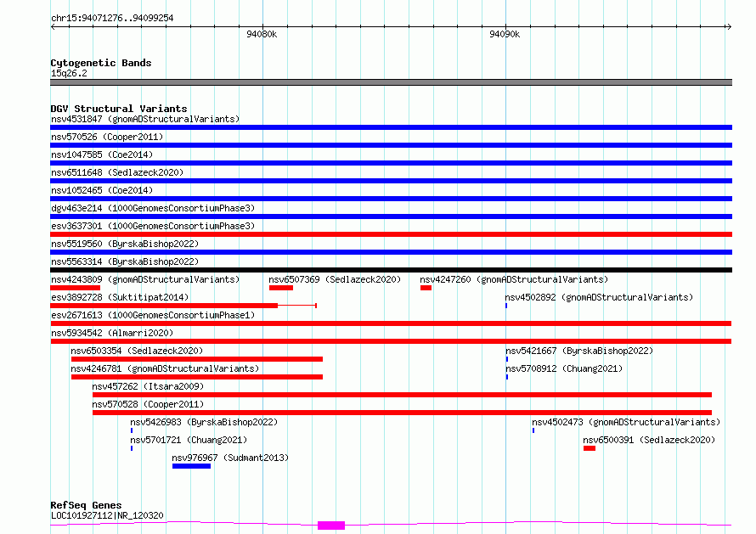The image size is (756, 534).
Task: Click the left arrow end of ruler
Action: 53,26
